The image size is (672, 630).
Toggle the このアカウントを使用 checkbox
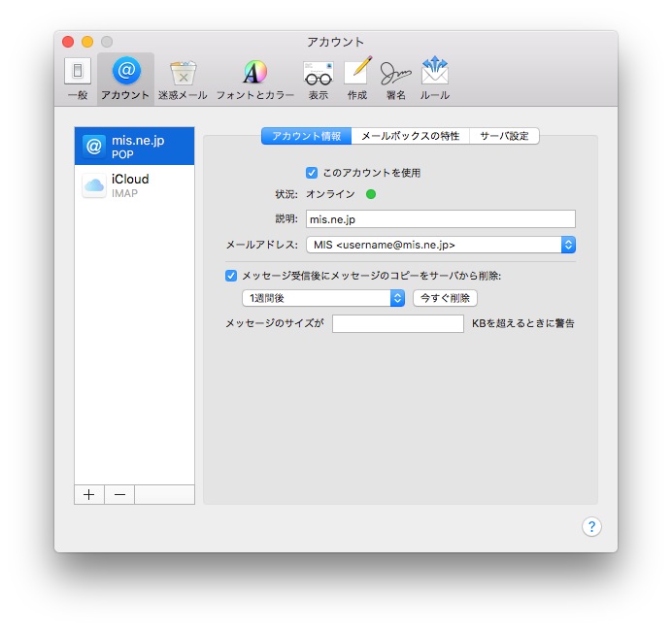pyautogui.click(x=312, y=173)
